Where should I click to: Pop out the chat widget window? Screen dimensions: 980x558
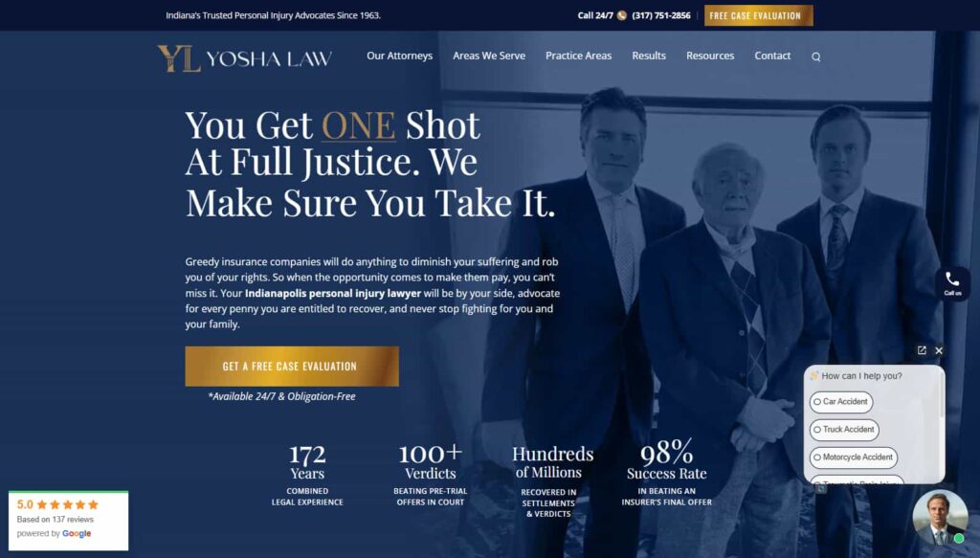922,350
